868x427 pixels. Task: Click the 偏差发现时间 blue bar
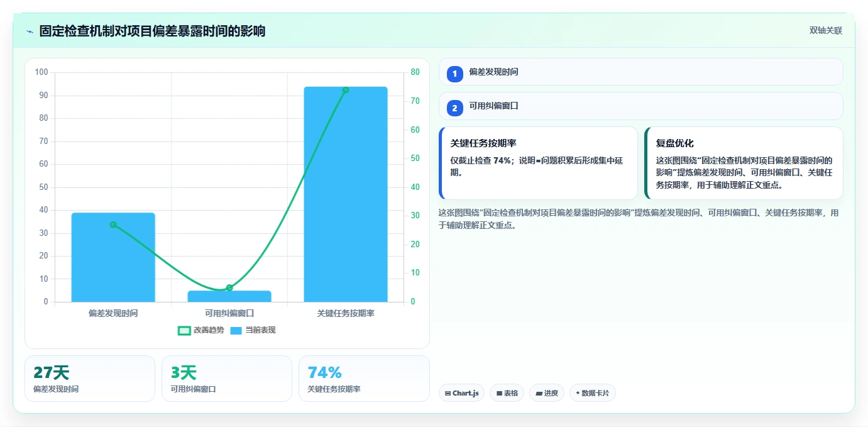click(x=113, y=257)
